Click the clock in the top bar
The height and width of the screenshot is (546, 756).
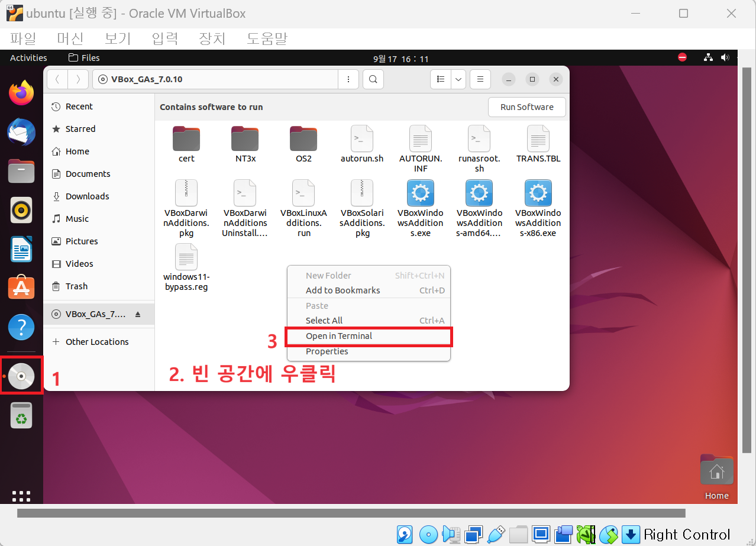(400, 59)
